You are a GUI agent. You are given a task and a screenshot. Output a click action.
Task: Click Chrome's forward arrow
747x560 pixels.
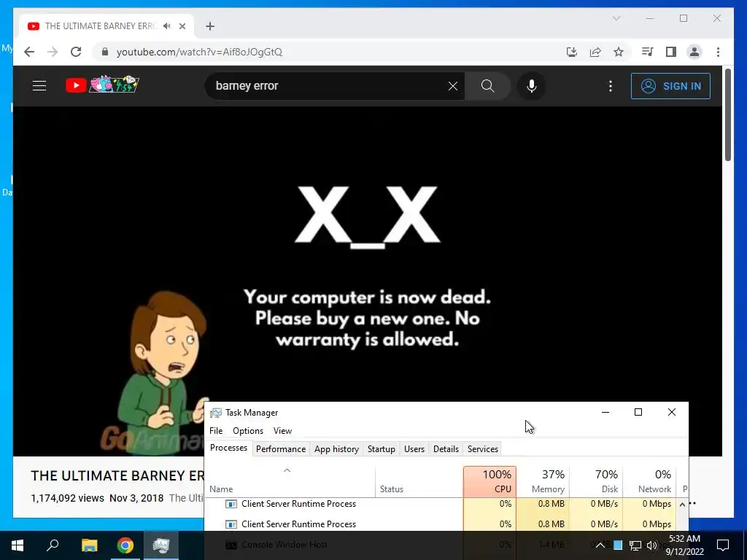(x=53, y=52)
